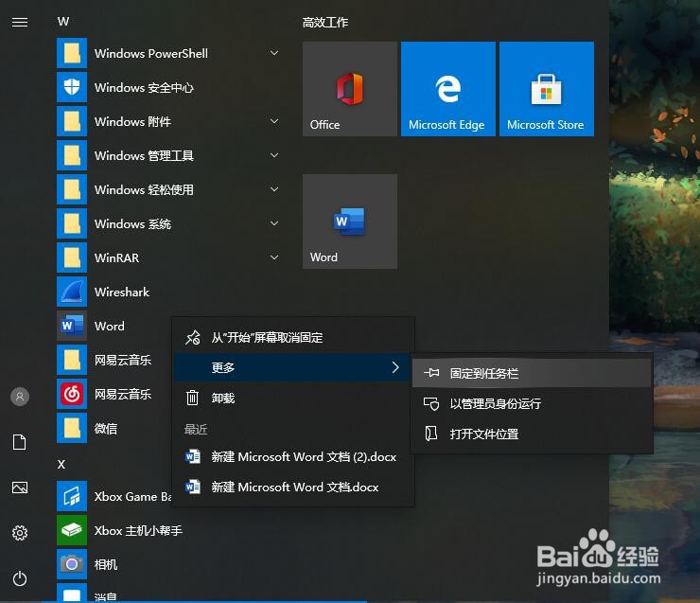Screen dimensions: 700x603
Task: Expand the Windows 系统 chevron
Action: click(274, 223)
